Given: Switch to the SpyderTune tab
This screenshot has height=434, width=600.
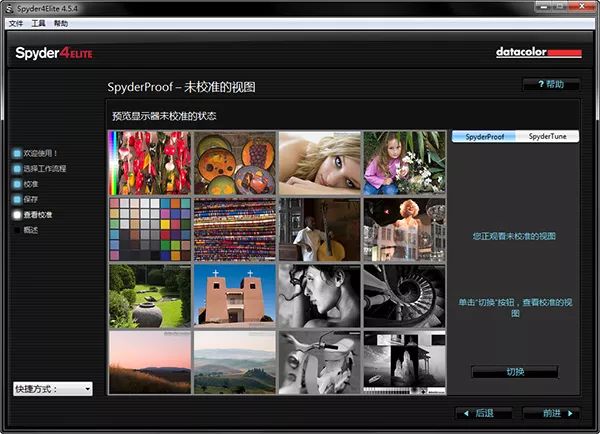Looking at the screenshot, I should 547,136.
